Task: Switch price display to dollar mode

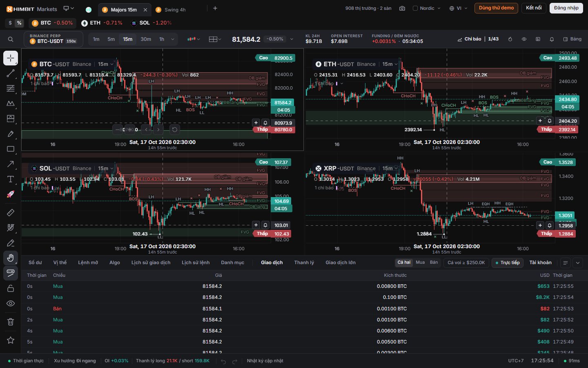Action: pyautogui.click(x=10, y=23)
